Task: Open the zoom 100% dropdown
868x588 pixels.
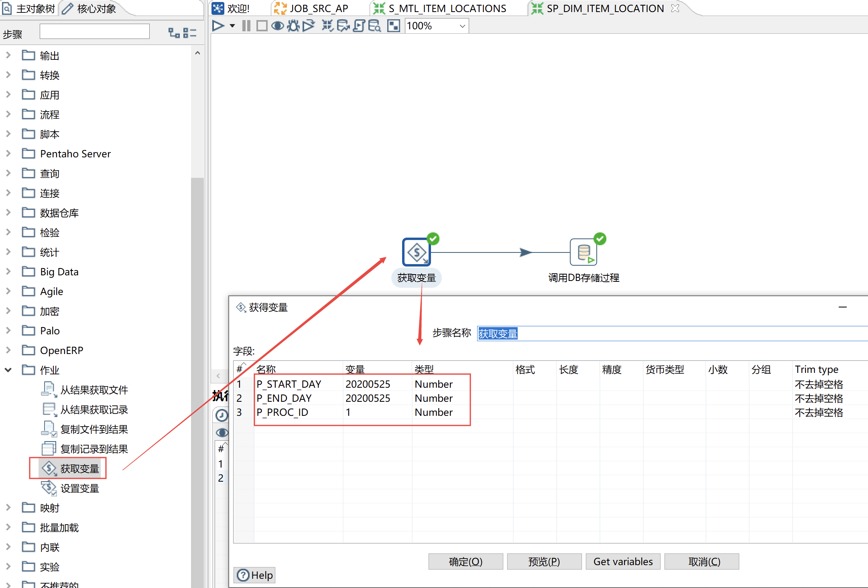Action: (x=462, y=26)
